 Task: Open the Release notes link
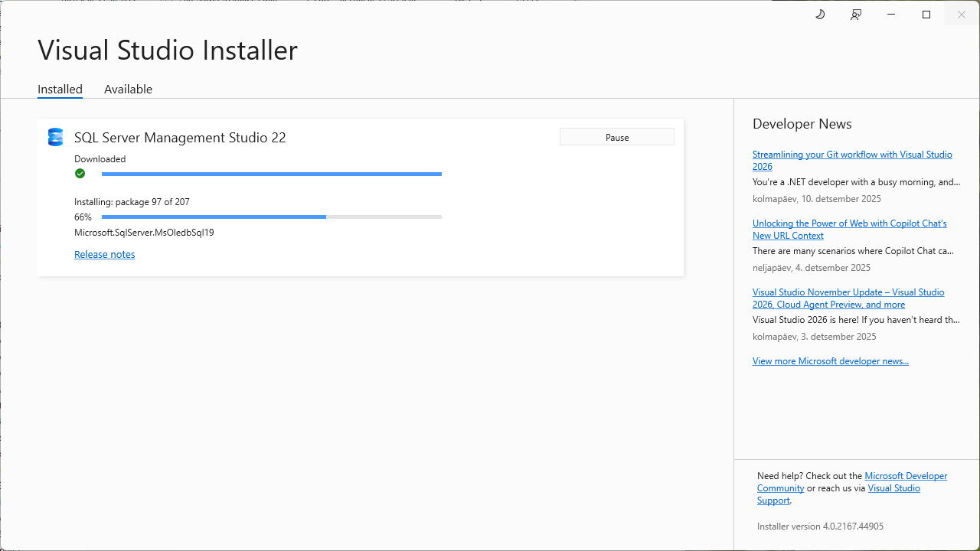[x=104, y=254]
